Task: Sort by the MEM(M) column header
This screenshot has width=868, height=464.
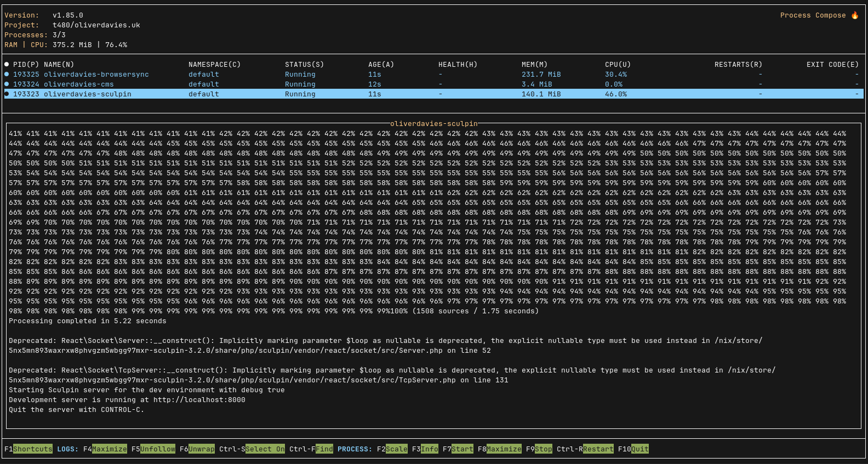Action: pos(535,65)
